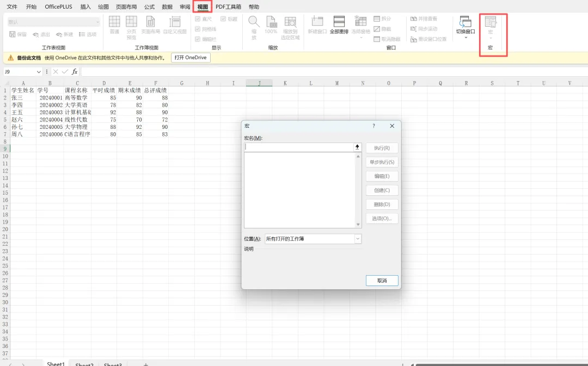Viewport: 588px width, 366px height.
Task: Click the ? help icon in 宏 dialog
Action: tap(373, 126)
